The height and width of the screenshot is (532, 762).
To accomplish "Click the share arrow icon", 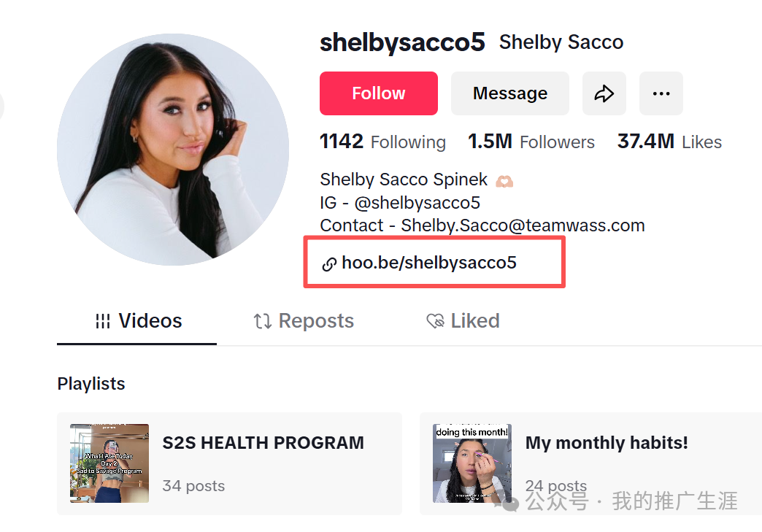I will (x=604, y=93).
